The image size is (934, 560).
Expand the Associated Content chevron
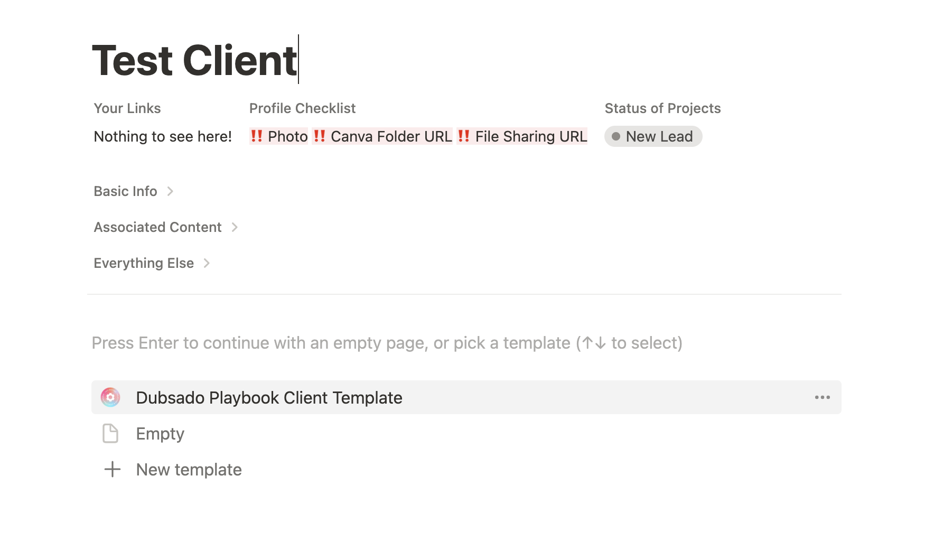[235, 227]
